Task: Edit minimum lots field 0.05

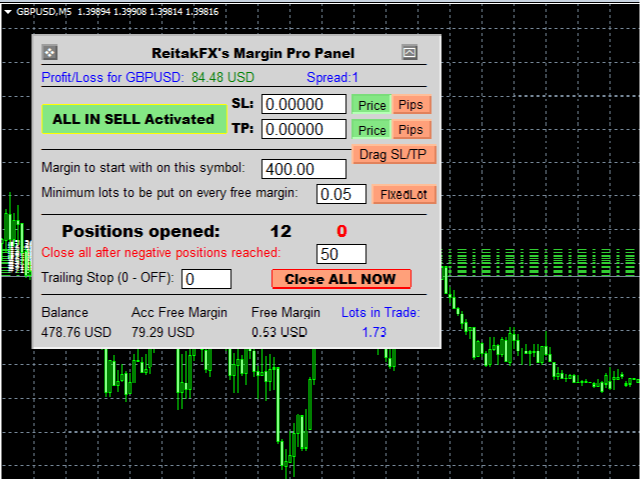Action: (x=341, y=194)
